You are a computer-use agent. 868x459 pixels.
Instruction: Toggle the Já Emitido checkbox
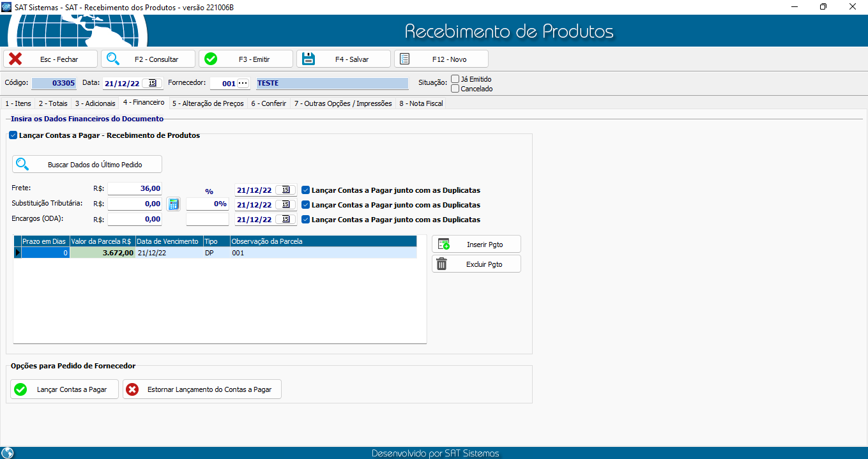click(x=455, y=79)
